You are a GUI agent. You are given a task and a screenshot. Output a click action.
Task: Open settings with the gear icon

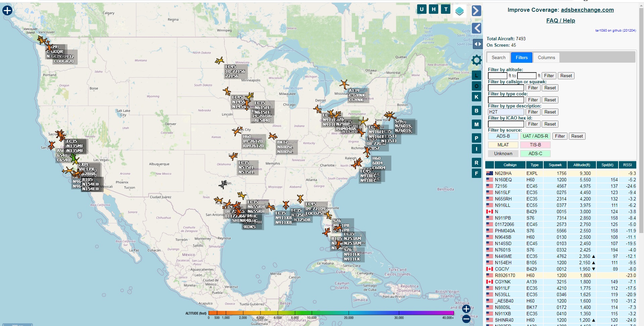(477, 60)
